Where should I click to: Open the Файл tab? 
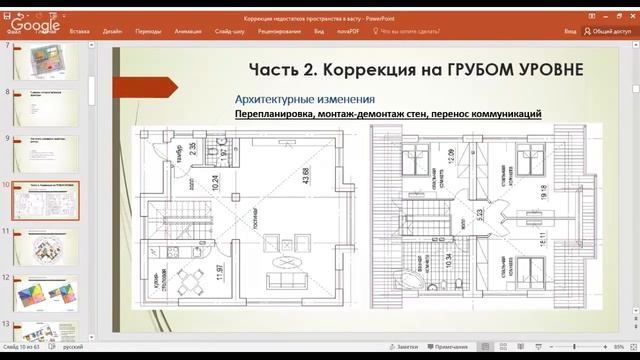[14, 31]
